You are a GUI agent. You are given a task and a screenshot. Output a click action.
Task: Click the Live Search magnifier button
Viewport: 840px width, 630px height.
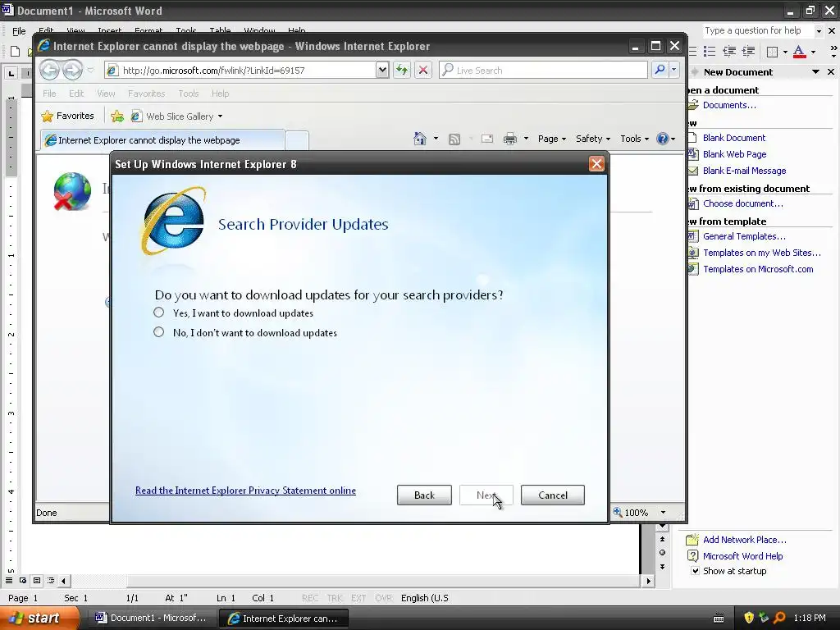point(660,70)
